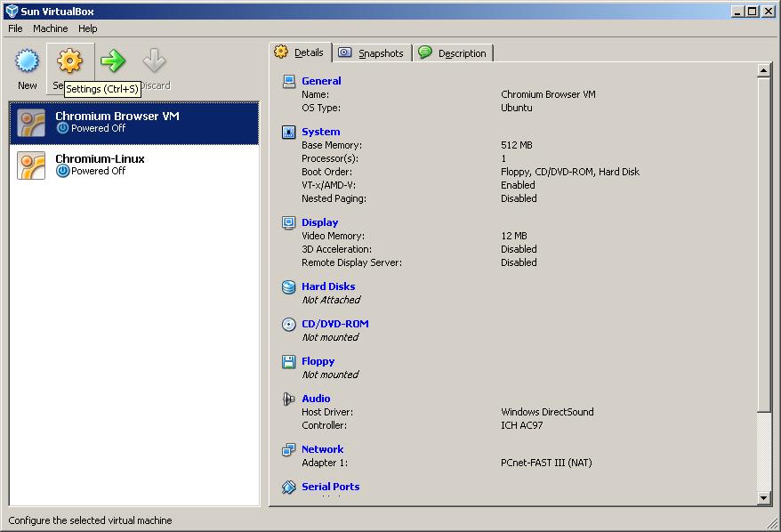Click the details scrollbar up arrow
This screenshot has width=781, height=532.
pos(763,71)
